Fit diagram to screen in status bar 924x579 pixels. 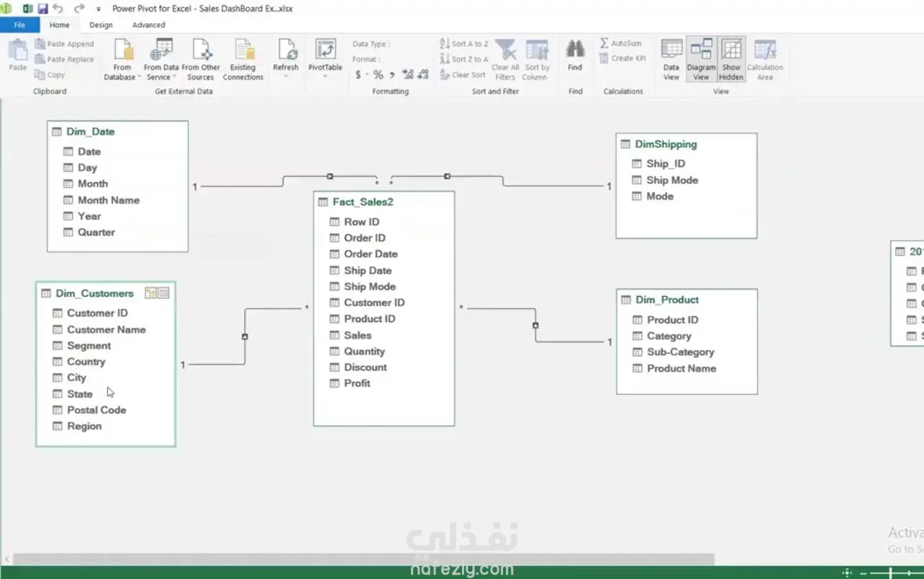coord(847,573)
